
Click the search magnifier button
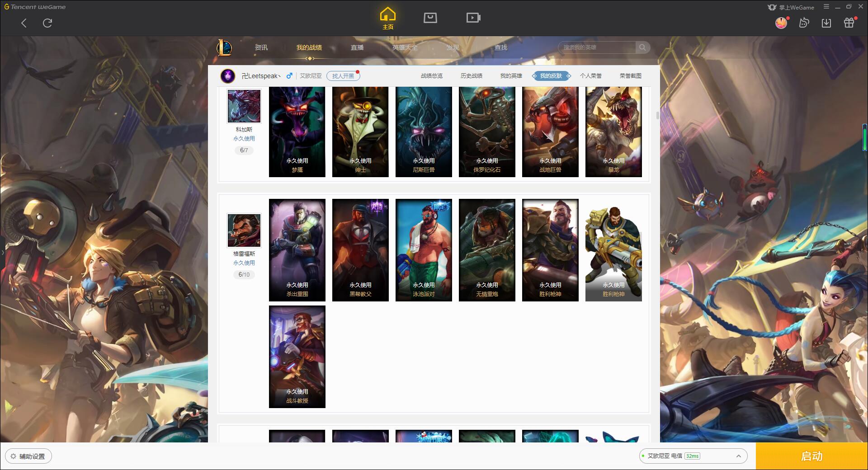(642, 47)
